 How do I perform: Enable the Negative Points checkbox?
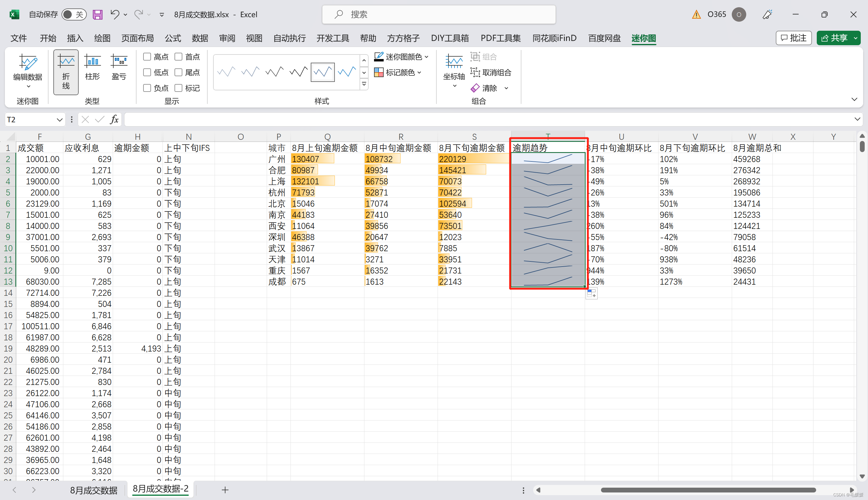point(147,88)
